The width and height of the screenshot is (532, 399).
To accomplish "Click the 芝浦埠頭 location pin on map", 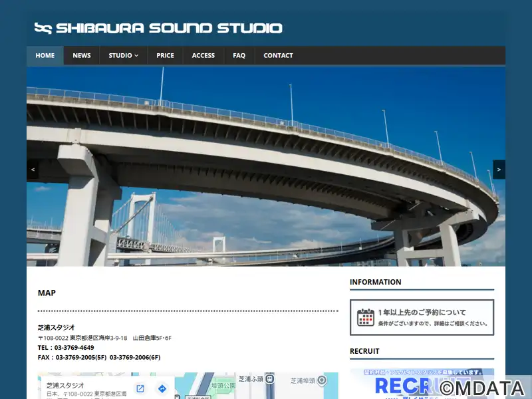I will point(322,380).
